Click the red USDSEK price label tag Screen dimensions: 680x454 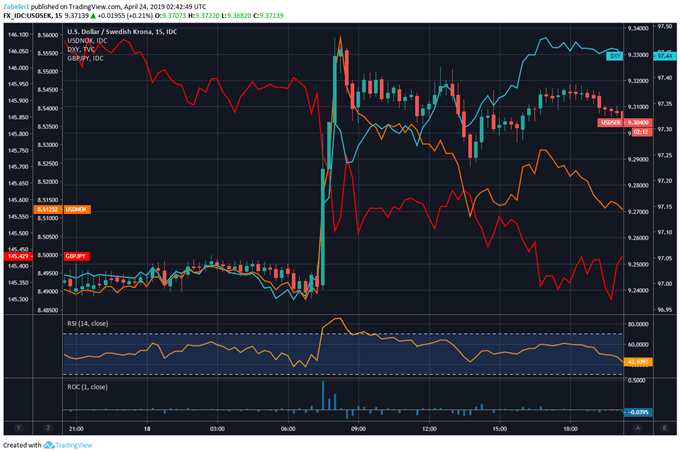(611, 123)
